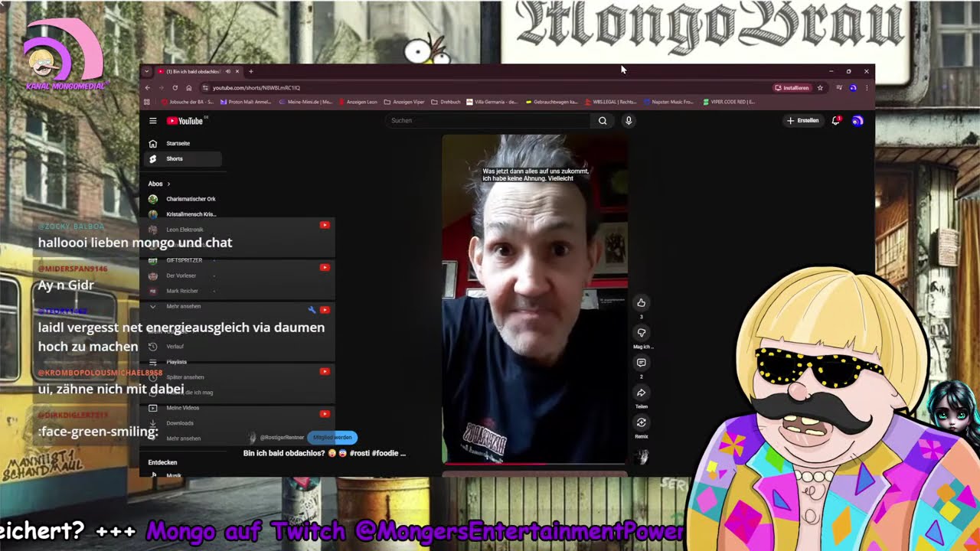
Task: Remix this short
Action: 642,422
